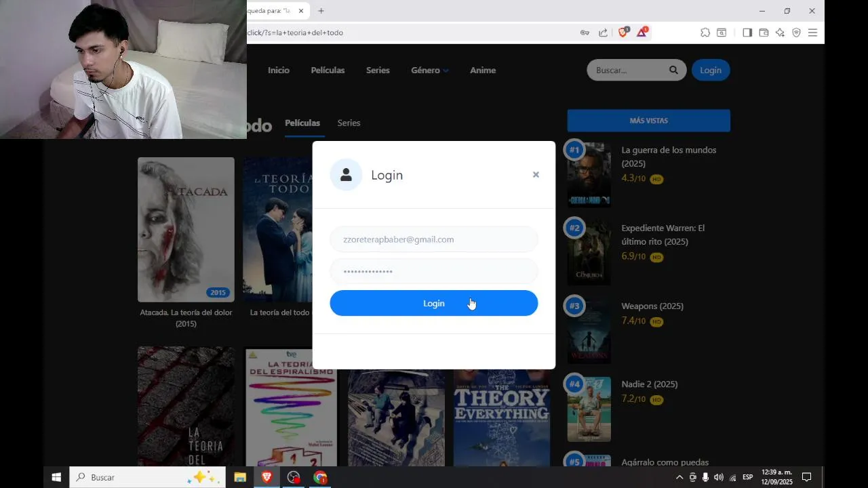Click The Theory of Everything poster
This screenshot has width=868, height=488.
click(x=502, y=418)
